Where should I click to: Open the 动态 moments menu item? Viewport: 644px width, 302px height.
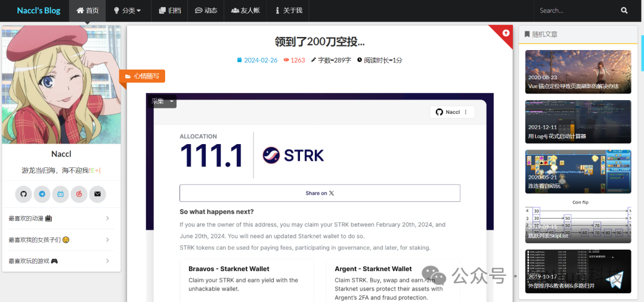206,11
